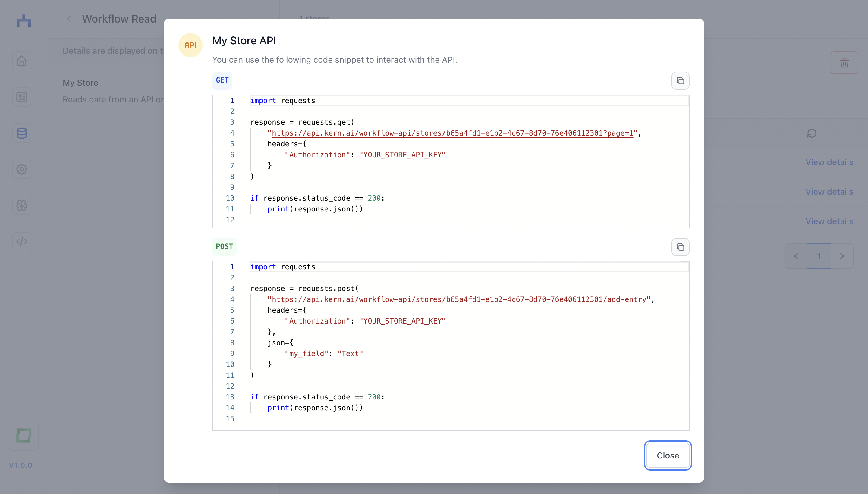Click the GET editor minimap scrollbar

pos(685,161)
